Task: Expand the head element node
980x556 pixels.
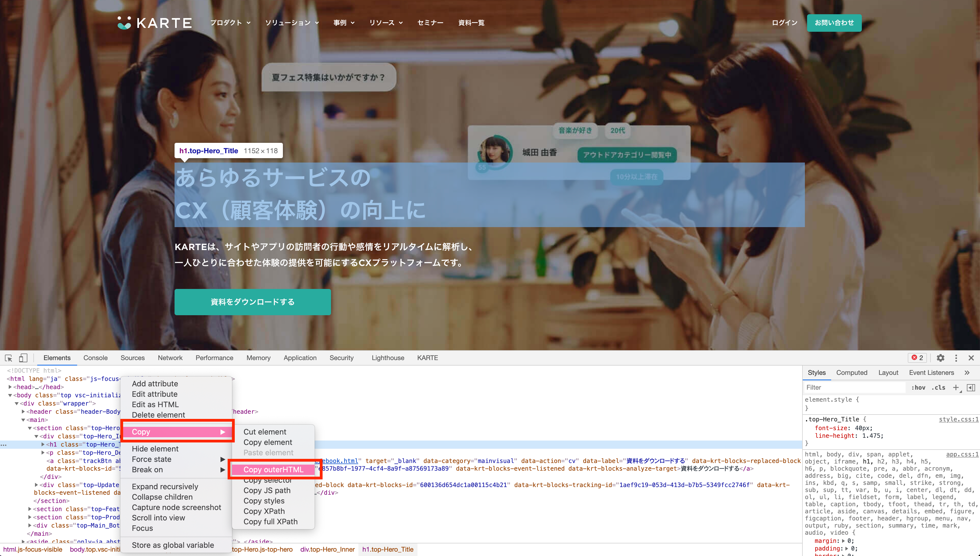Action: 10,387
